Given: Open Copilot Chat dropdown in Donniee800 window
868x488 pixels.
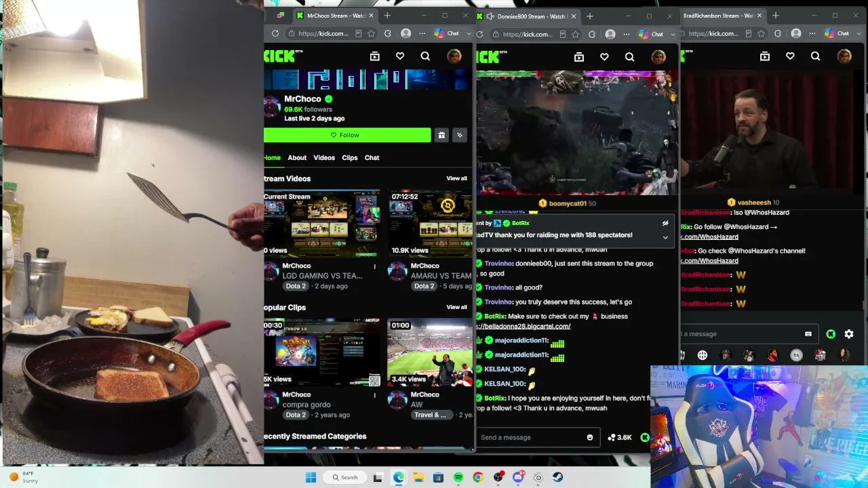Looking at the screenshot, I should [x=672, y=34].
